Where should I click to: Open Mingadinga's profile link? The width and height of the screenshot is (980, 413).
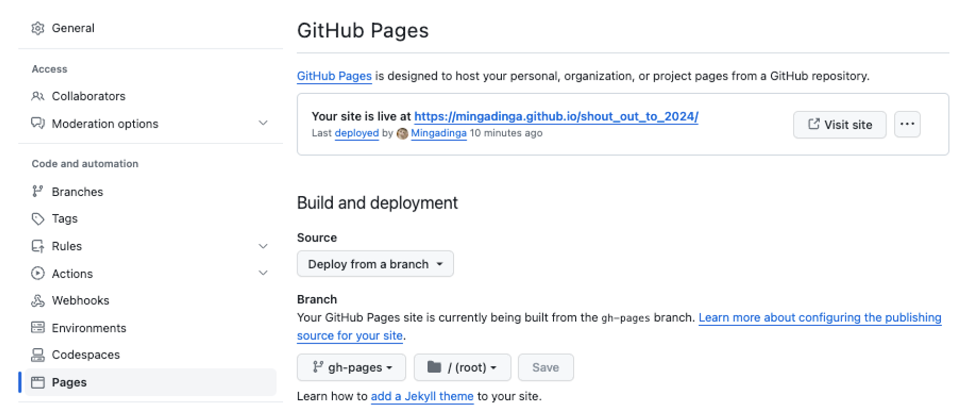point(439,133)
